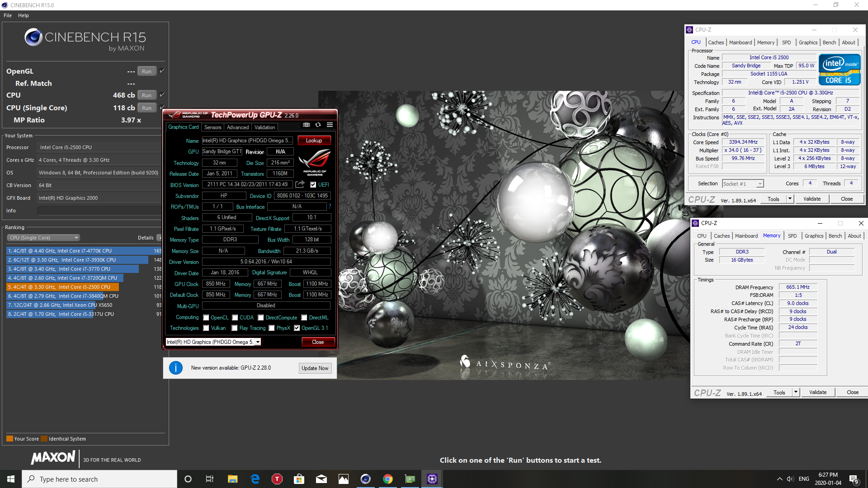Switch to GPU-Z on the taskbar
Viewport: 868px width, 488px height.
[410, 479]
